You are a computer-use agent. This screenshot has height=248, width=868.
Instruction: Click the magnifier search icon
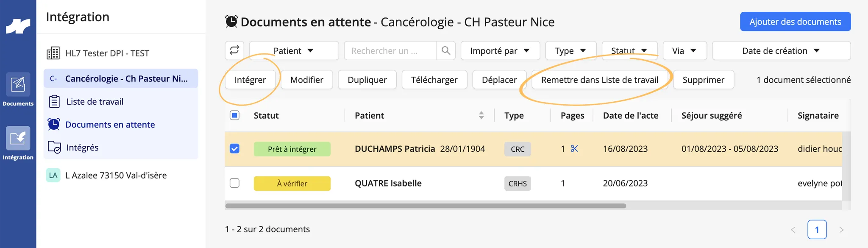[x=446, y=50]
